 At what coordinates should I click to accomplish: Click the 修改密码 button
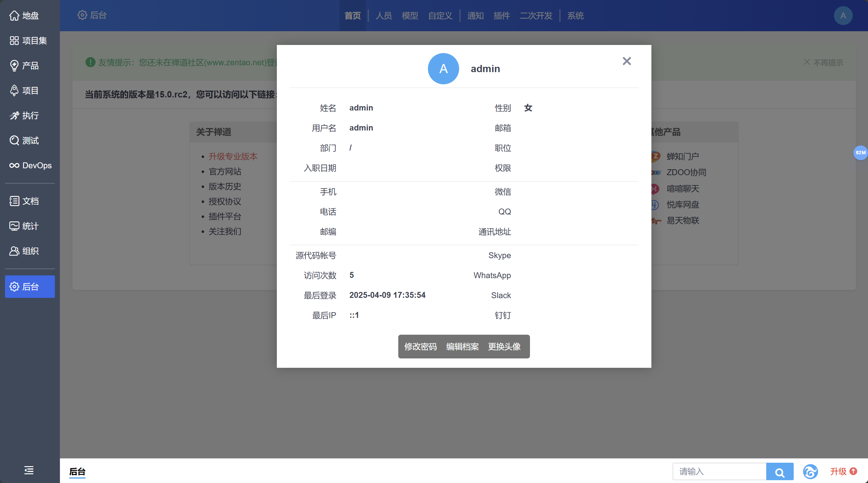[420, 346]
